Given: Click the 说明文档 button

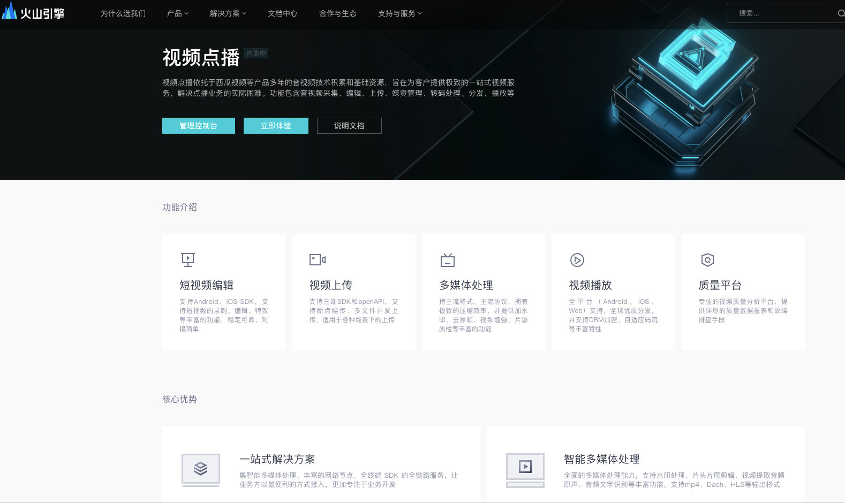Looking at the screenshot, I should click(349, 126).
